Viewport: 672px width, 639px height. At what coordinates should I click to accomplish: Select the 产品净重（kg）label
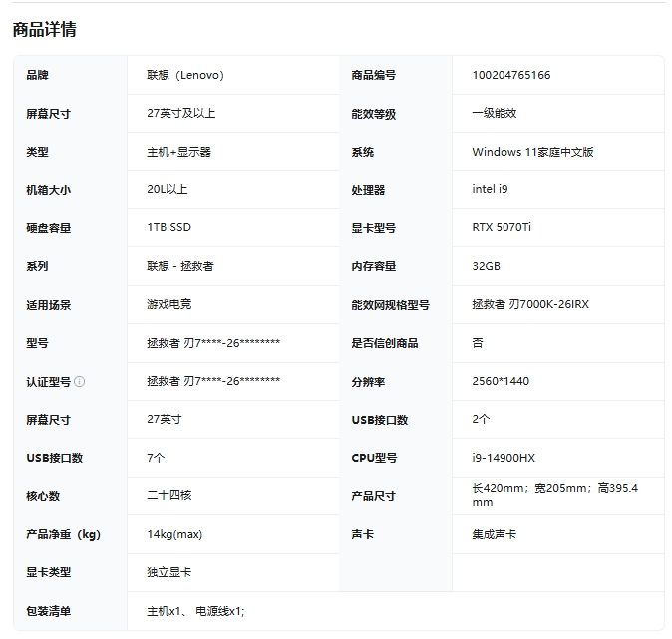click(x=64, y=534)
